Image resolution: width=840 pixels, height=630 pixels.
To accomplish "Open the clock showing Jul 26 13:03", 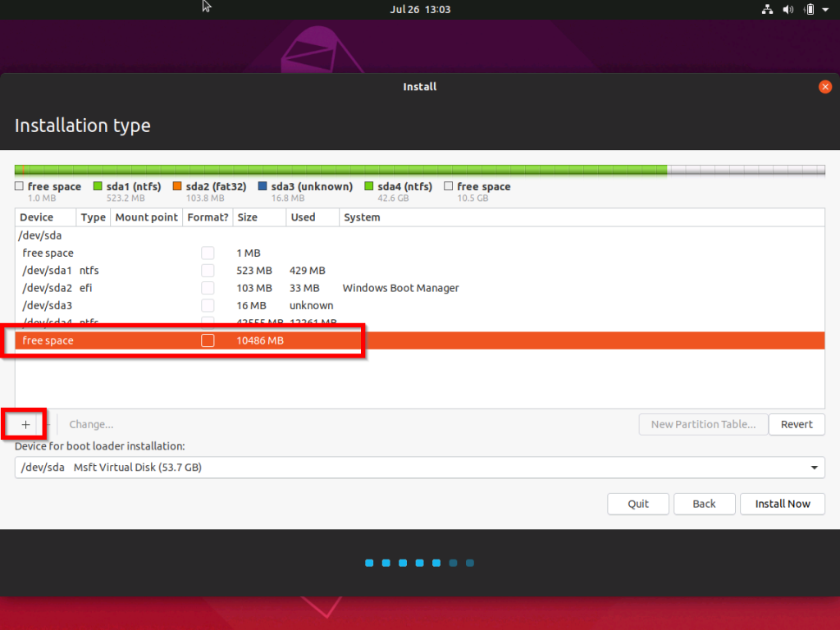I will [x=420, y=10].
